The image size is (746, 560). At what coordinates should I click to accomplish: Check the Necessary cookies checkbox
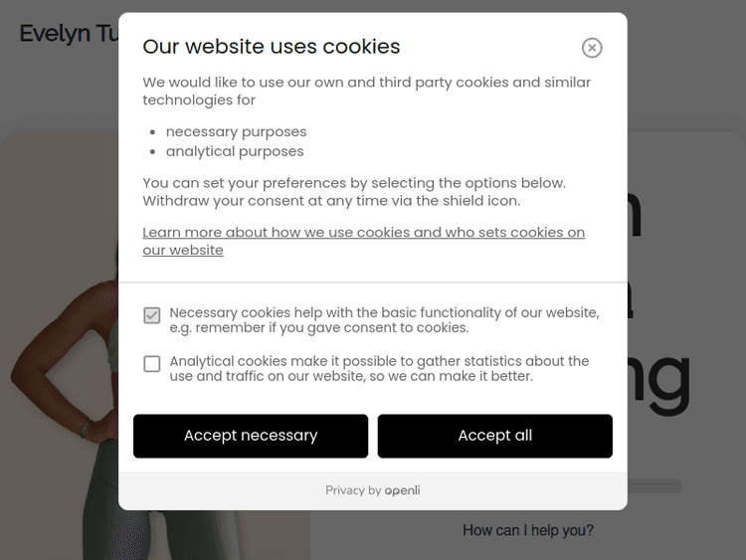coord(152,315)
